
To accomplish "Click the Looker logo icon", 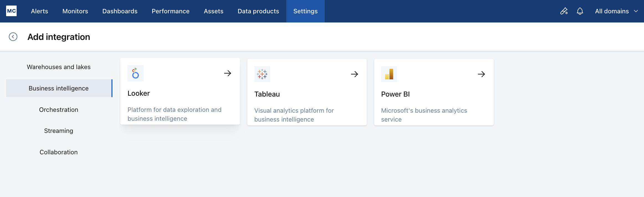I will (136, 73).
